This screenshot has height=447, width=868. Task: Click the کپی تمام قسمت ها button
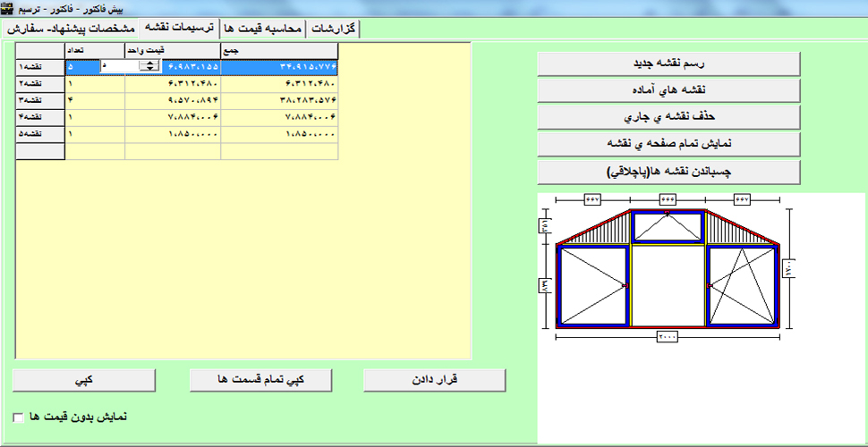(x=260, y=379)
